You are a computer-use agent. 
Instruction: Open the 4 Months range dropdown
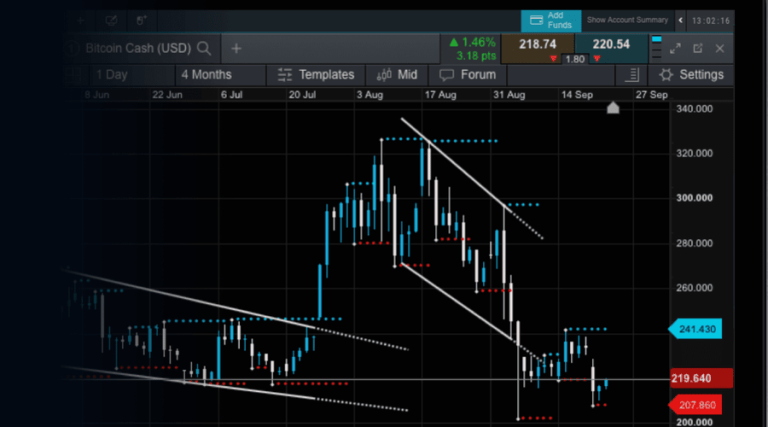point(219,75)
